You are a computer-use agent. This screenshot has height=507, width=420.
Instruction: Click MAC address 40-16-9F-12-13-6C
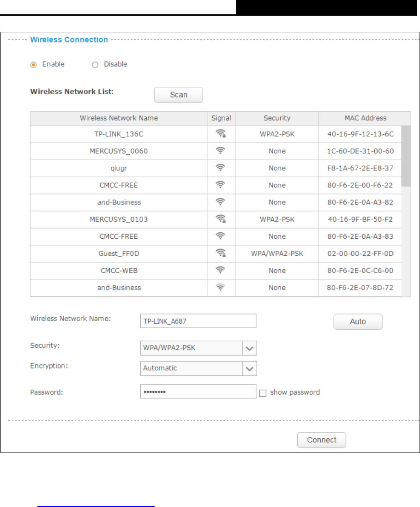tap(360, 134)
